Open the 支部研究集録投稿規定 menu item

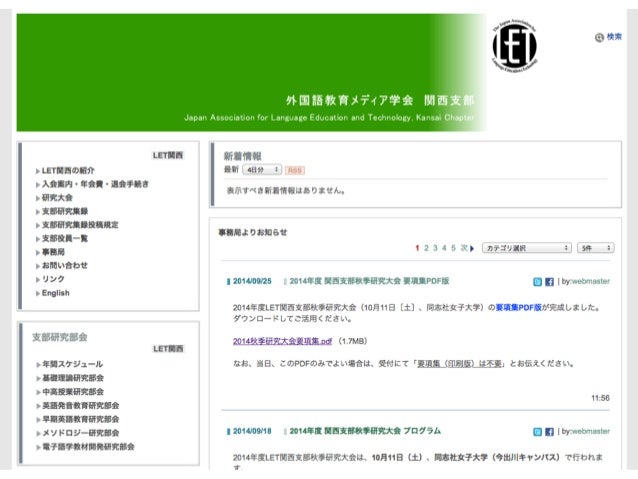click(80, 225)
